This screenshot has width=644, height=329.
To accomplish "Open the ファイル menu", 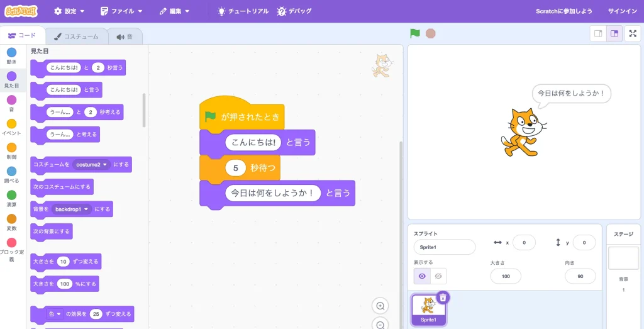I will click(121, 11).
